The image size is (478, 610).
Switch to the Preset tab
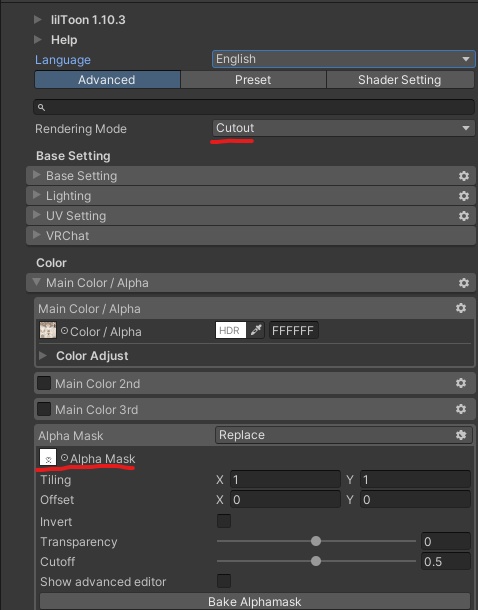(253, 80)
